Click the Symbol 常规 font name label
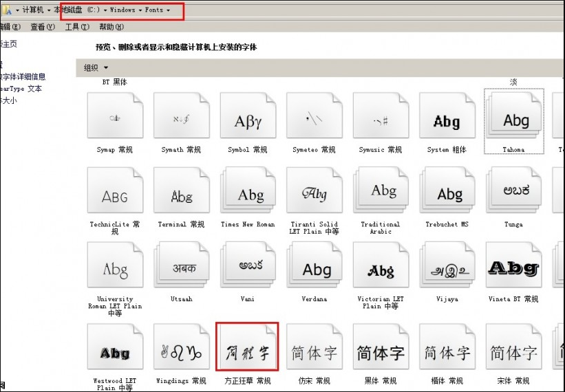The image size is (565, 392). point(248,150)
